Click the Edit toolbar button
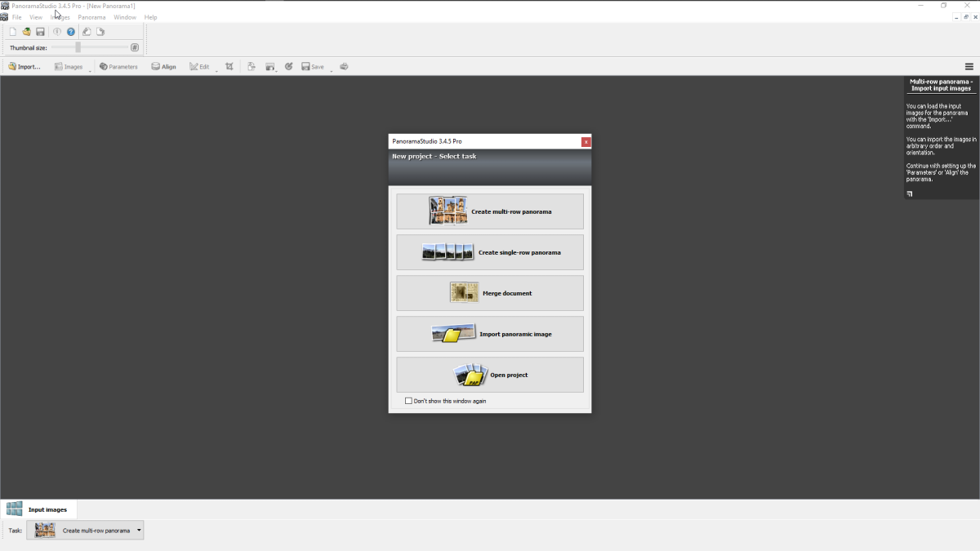The image size is (980, 551). (x=200, y=67)
